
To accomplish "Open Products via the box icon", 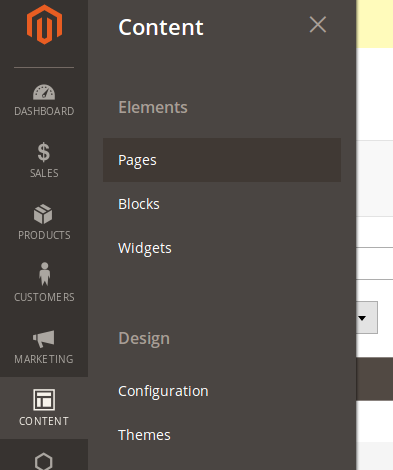I will [43, 214].
